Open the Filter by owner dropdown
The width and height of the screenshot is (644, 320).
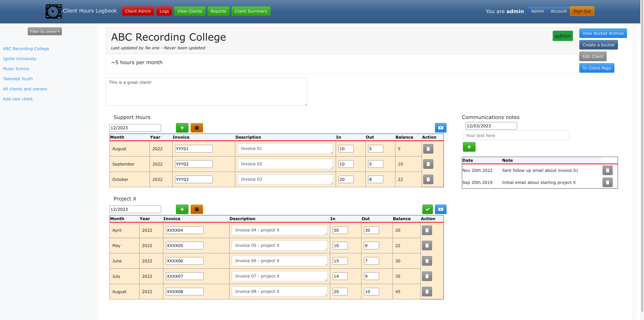pyautogui.click(x=45, y=31)
